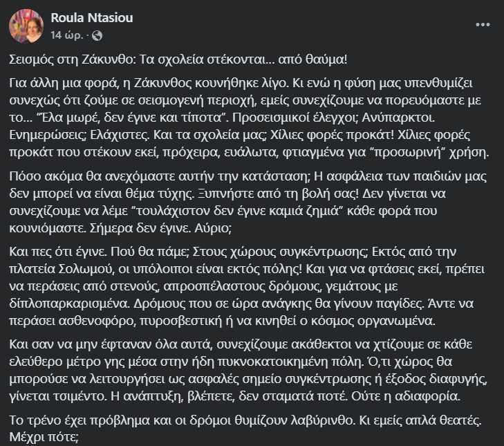Click the globe public-privacy icon
Image resolution: width=504 pixels, height=446 pixels.
[x=97, y=35]
